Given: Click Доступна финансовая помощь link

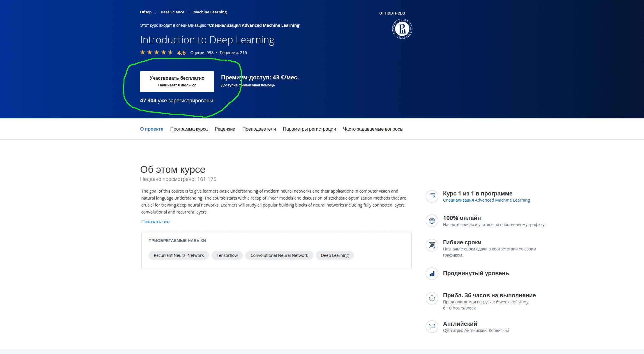Looking at the screenshot, I should coord(248,85).
